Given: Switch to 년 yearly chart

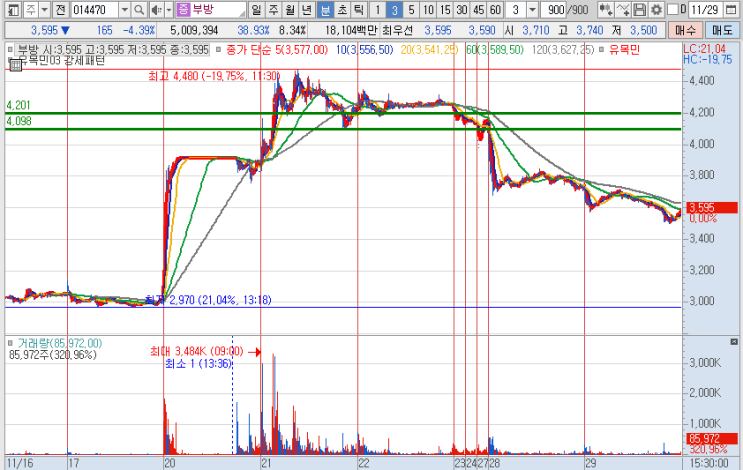Looking at the screenshot, I should click(307, 9).
